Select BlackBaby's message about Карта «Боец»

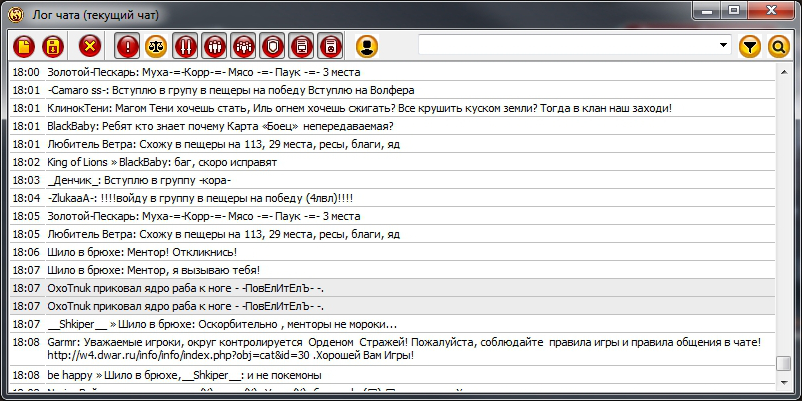(x=220, y=126)
